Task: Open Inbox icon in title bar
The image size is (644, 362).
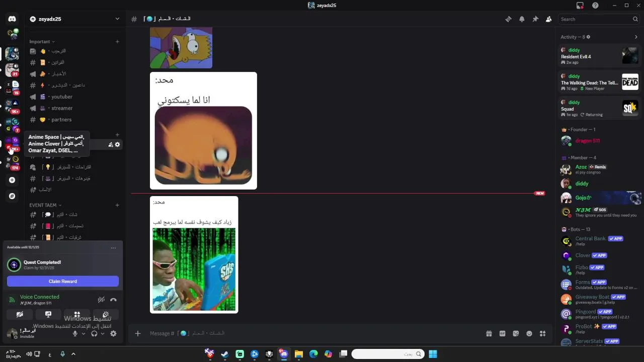Action: coord(580,6)
